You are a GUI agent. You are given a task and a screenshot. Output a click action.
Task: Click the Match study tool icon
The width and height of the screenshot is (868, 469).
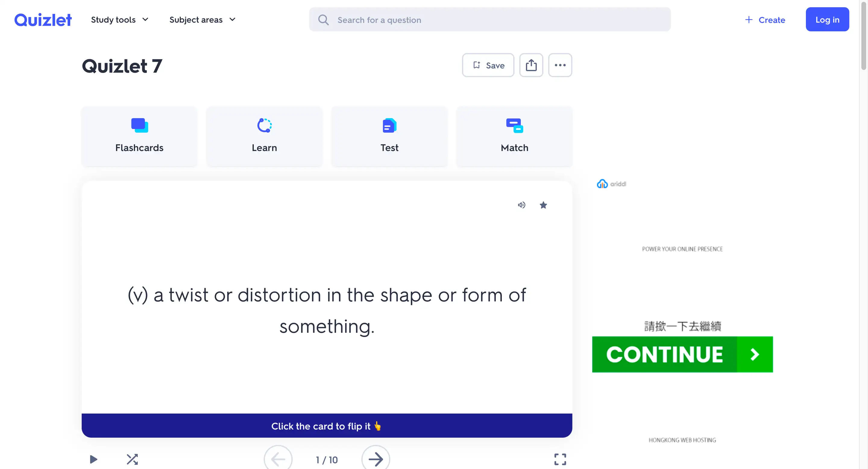514,126
